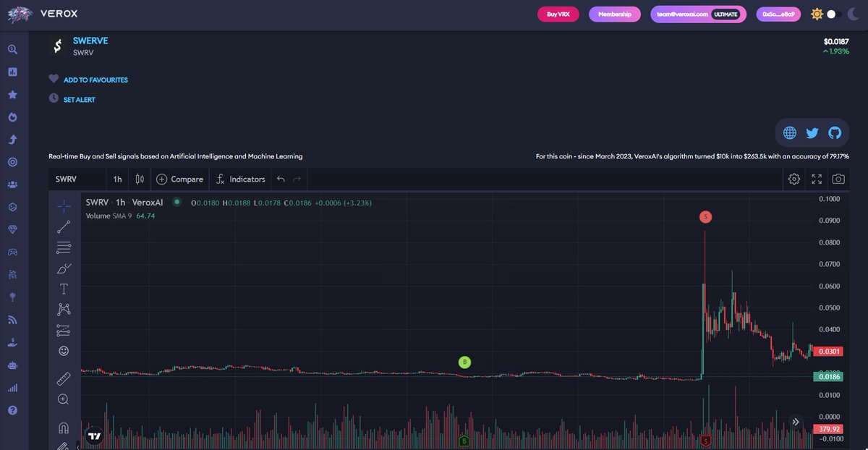The width and height of the screenshot is (868, 450).
Task: Undo the last chart action
Action: 281,179
